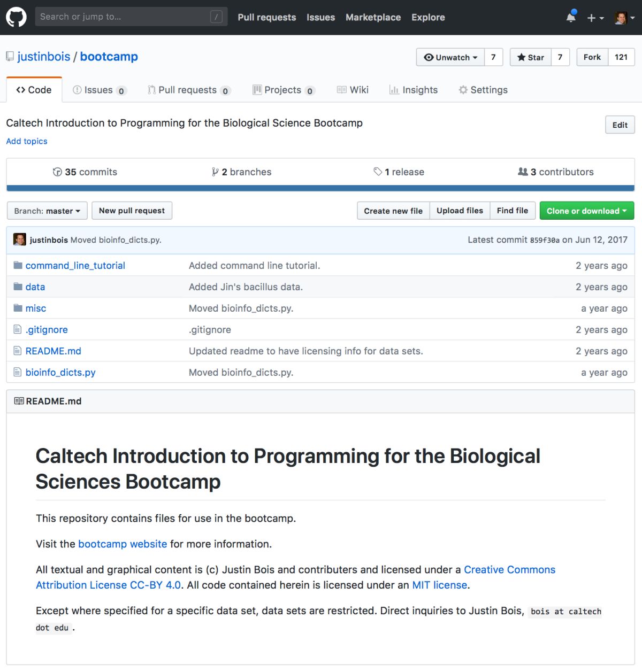Open the command_line_tutorial folder
The height and width of the screenshot is (672, 642).
(x=75, y=266)
